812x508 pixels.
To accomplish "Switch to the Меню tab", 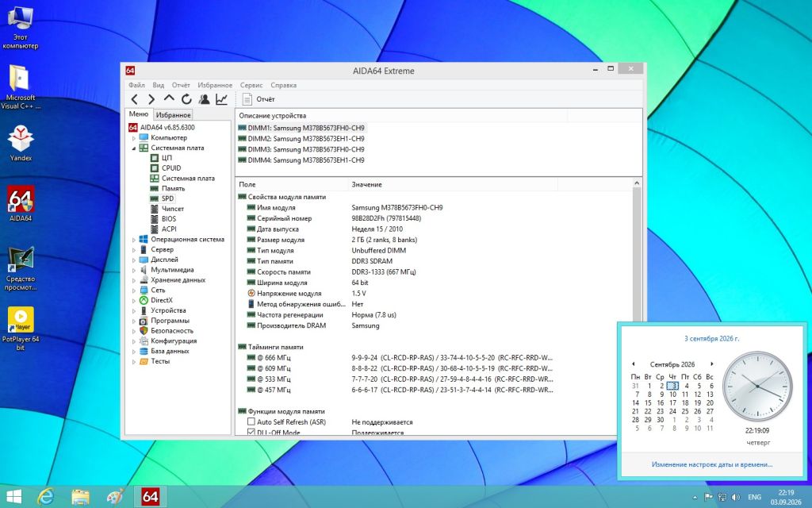I will 138,114.
